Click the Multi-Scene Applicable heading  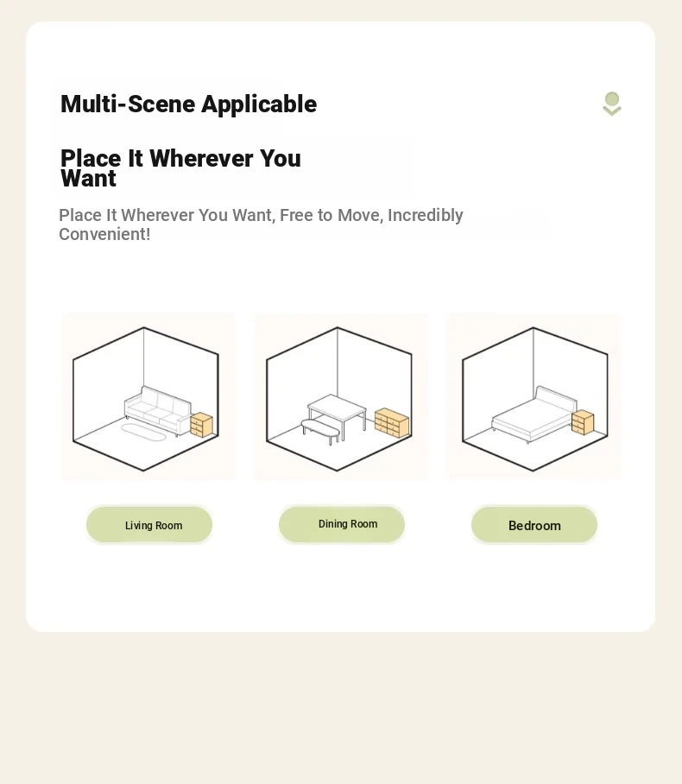pyautogui.click(x=188, y=104)
